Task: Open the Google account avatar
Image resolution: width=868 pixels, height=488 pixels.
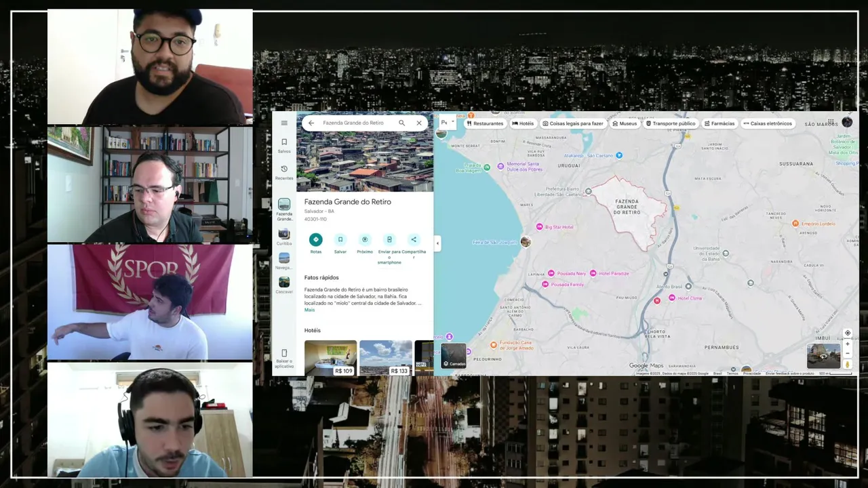Action: click(x=847, y=122)
